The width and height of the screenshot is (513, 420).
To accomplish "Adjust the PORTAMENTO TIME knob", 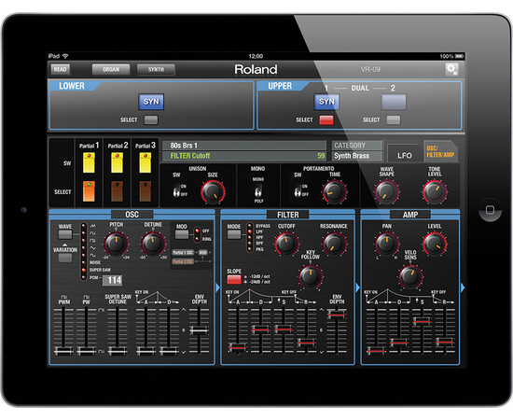I will coord(334,192).
